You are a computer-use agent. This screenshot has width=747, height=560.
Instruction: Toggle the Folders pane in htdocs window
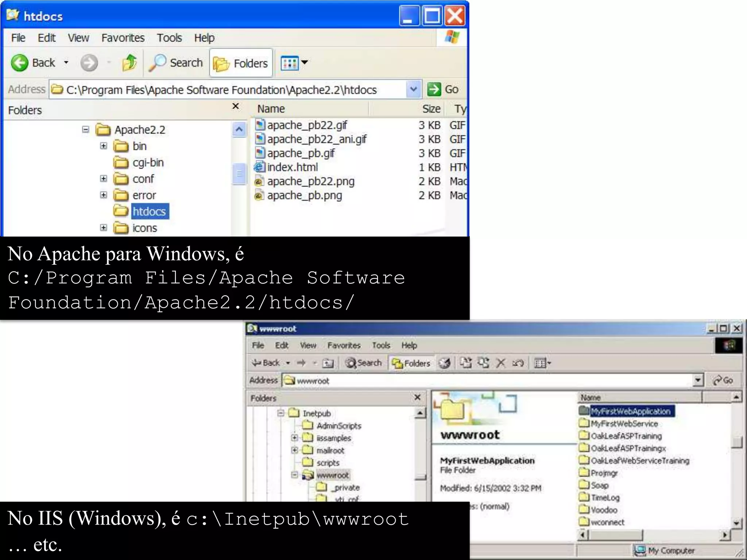coord(241,63)
